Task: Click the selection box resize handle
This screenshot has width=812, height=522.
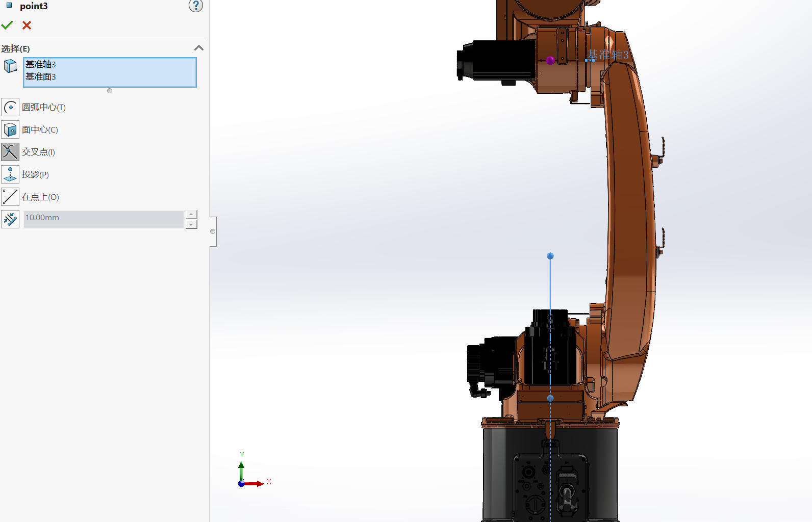Action: click(110, 91)
